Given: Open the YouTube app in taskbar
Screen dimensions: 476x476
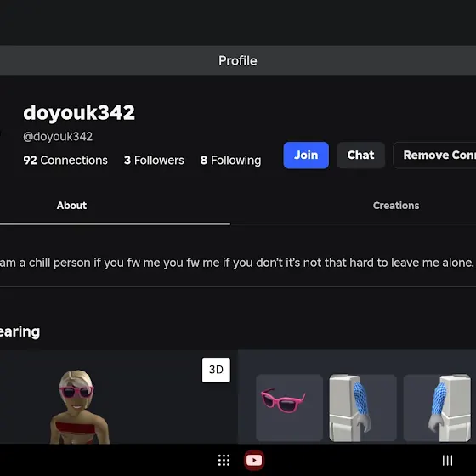Looking at the screenshot, I should pyautogui.click(x=254, y=460).
